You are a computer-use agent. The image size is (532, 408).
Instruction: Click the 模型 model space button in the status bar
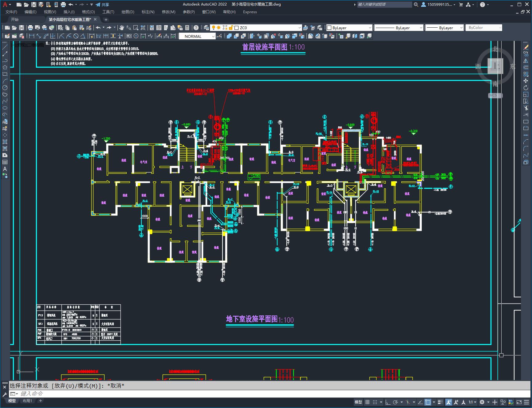358,402
